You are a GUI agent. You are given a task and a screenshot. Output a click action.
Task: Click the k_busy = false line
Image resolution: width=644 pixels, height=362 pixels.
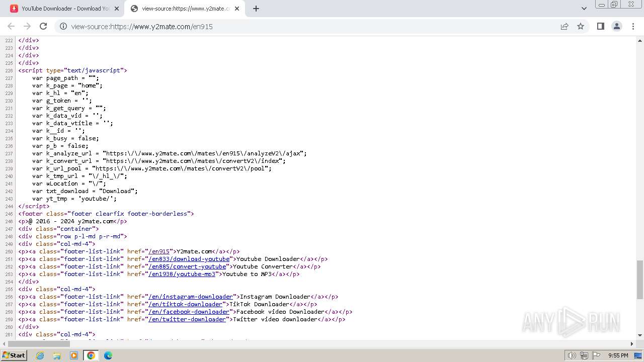[x=65, y=138]
